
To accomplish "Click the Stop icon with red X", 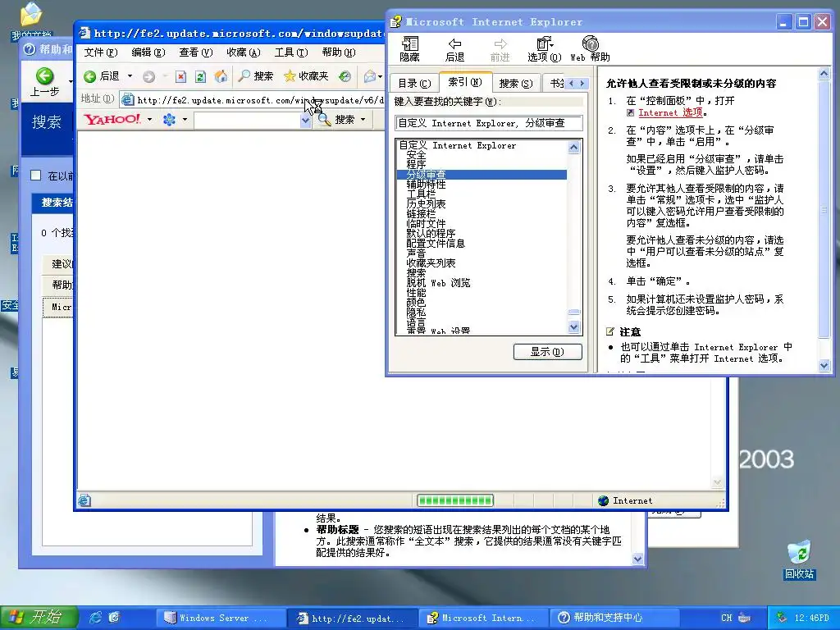I will click(x=181, y=76).
